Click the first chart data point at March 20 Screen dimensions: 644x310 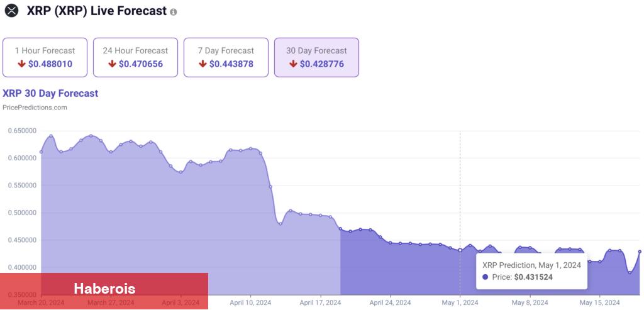coord(41,152)
